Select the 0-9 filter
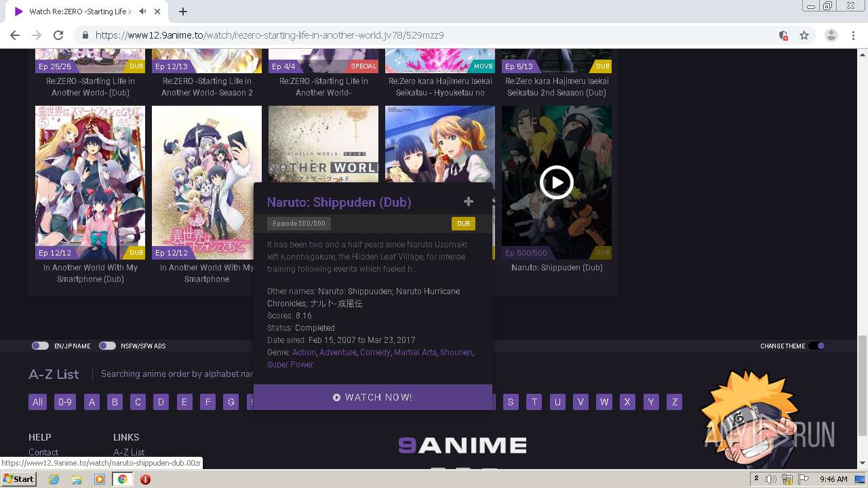This screenshot has width=868, height=488. [x=64, y=402]
